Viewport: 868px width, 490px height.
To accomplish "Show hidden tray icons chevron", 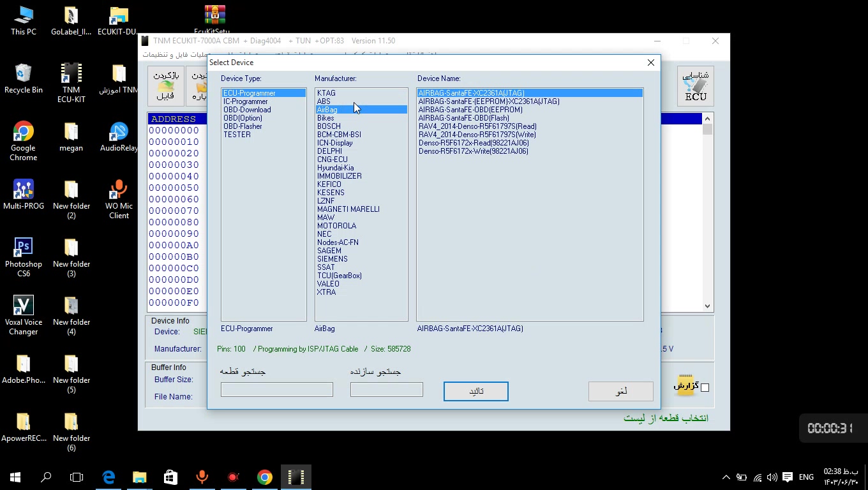I will [x=726, y=477].
